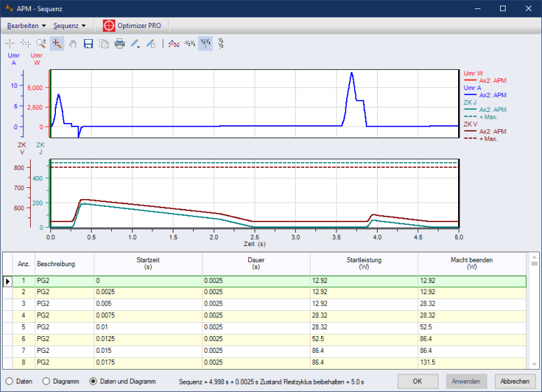Viewport: 542px width, 392px height.
Task: Click the Dauer column header
Action: coord(256,263)
